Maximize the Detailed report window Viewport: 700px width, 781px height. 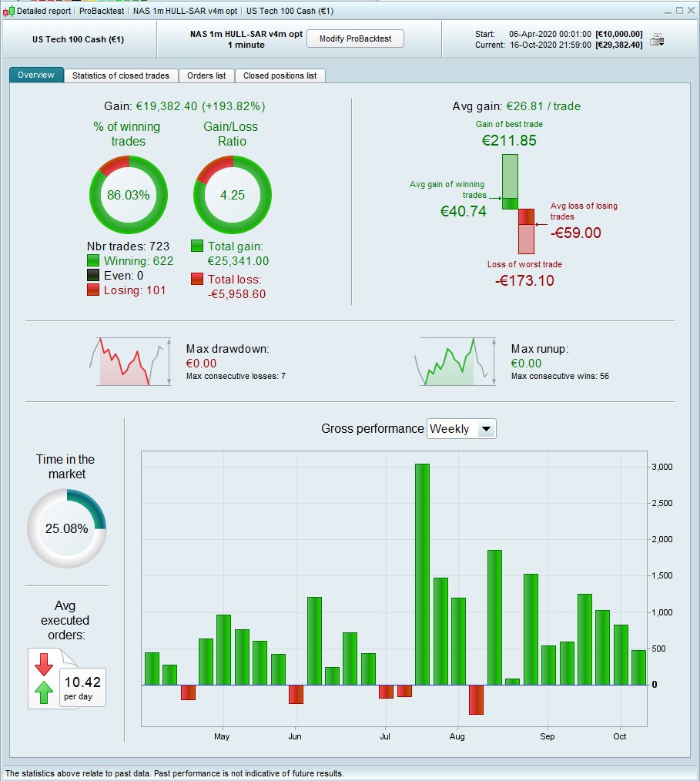pyautogui.click(x=679, y=11)
